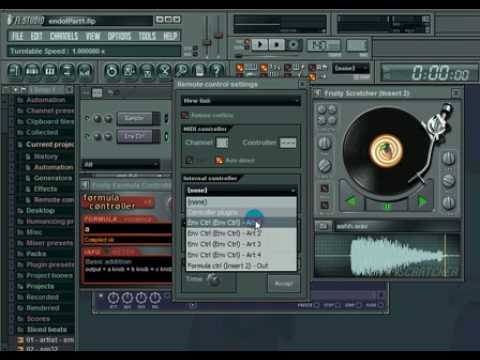Click the Scratcher waveform display
Viewport: 480px width, 360px height.
pyautogui.click(x=388, y=256)
